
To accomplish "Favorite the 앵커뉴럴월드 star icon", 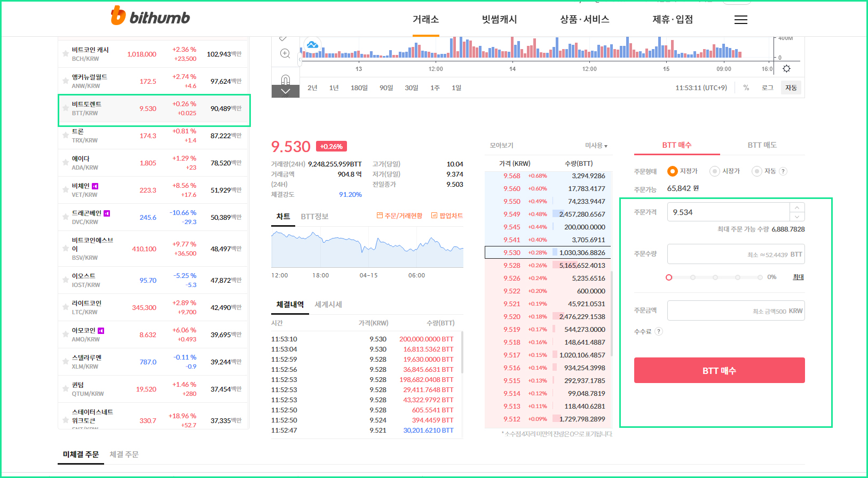I will pyautogui.click(x=65, y=81).
